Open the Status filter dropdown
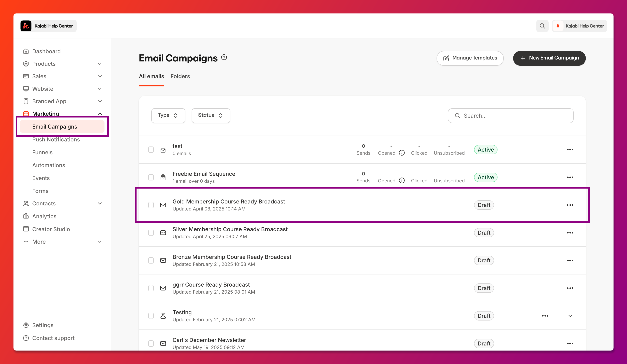 [x=211, y=115]
